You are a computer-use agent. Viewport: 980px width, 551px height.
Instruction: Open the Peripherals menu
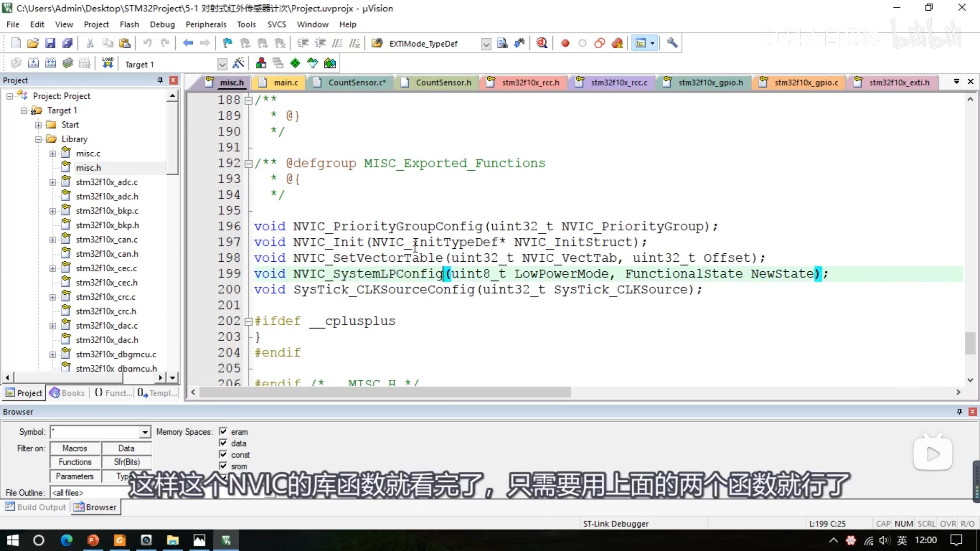coord(206,24)
